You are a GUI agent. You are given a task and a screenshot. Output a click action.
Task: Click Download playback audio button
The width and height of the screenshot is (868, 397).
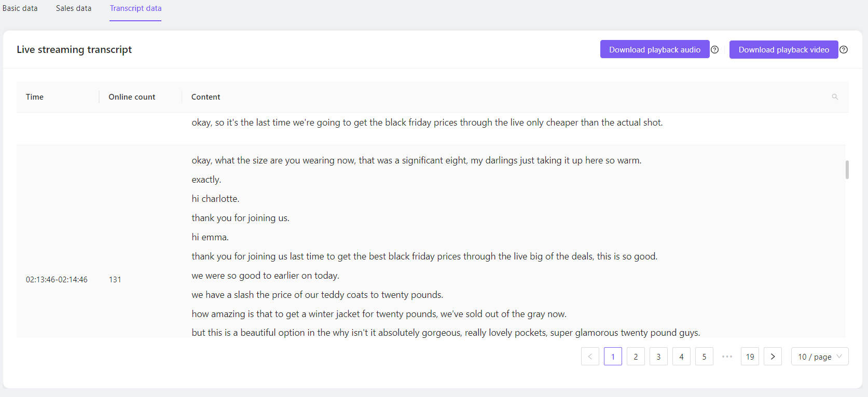654,50
